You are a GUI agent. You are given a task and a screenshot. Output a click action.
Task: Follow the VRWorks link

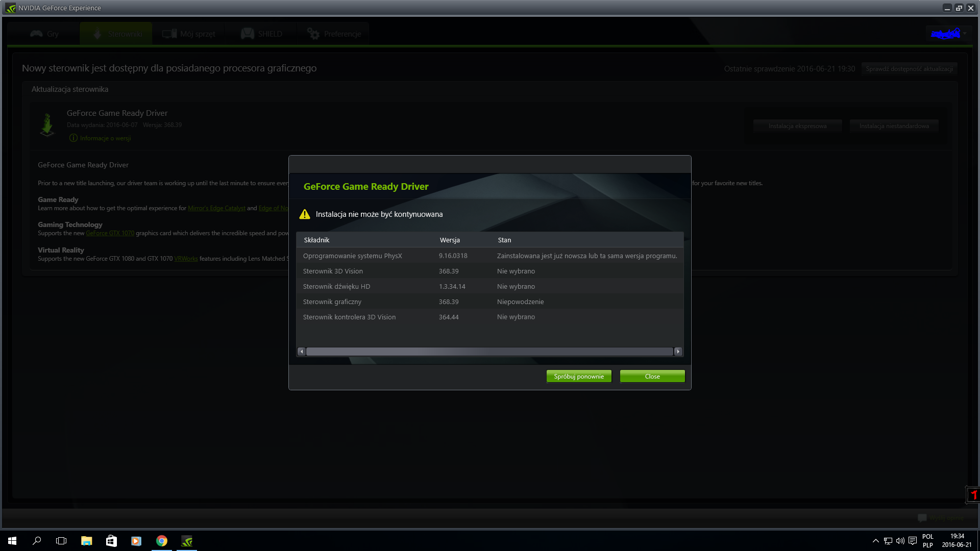click(186, 259)
